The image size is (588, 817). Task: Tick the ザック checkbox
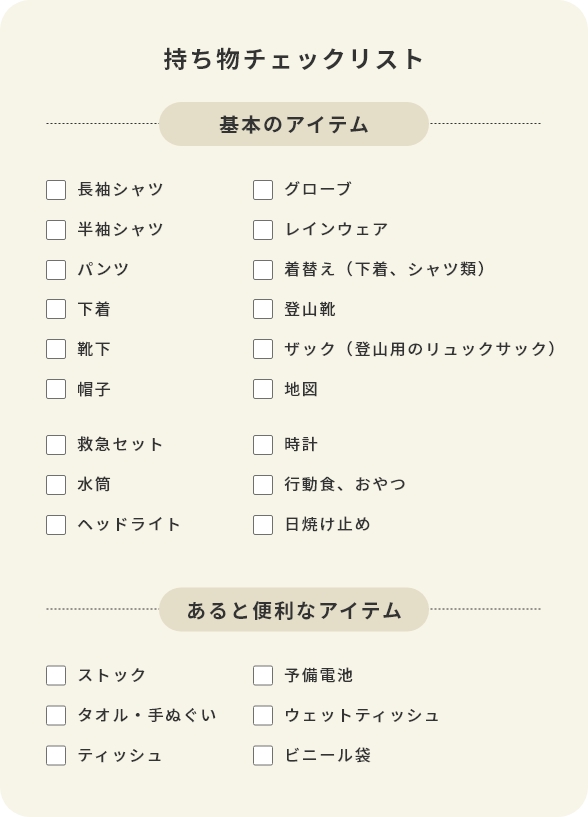(263, 349)
